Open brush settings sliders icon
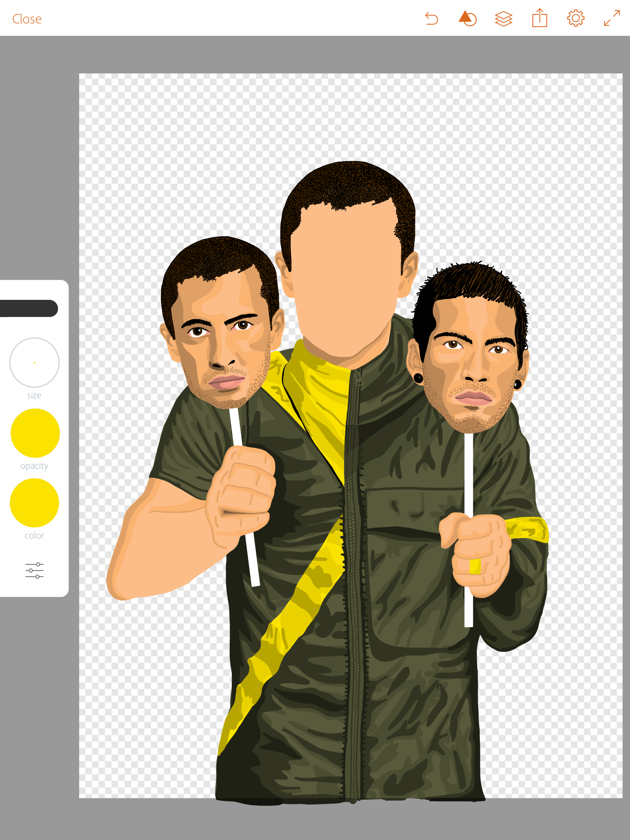 click(x=34, y=571)
